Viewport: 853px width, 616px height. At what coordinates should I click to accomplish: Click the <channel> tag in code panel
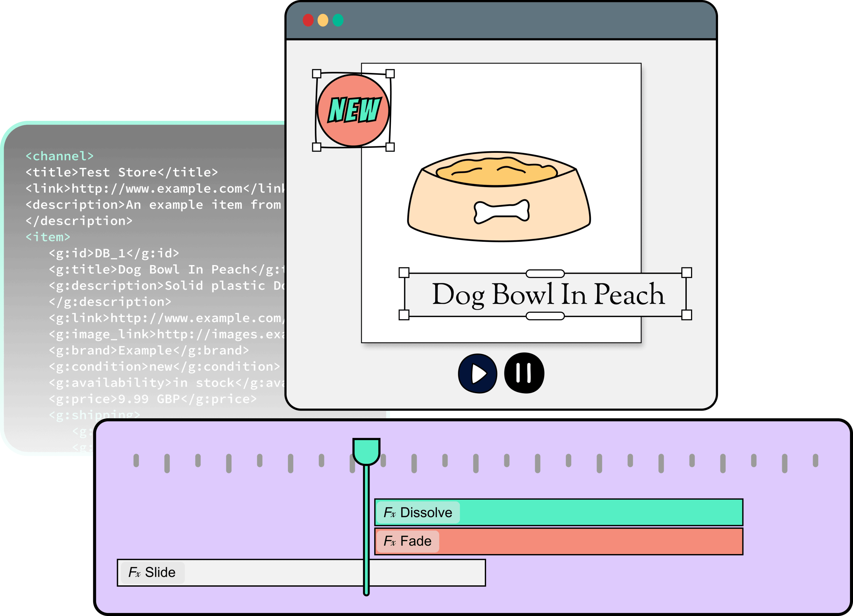pos(59,156)
